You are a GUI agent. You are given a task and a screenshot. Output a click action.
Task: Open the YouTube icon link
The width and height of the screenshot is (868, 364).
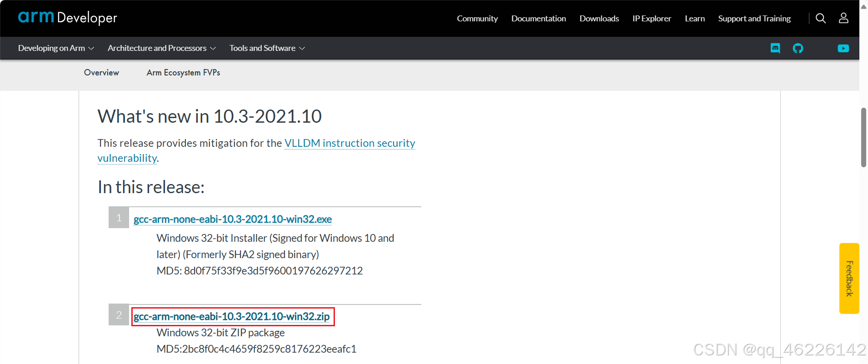click(x=843, y=48)
